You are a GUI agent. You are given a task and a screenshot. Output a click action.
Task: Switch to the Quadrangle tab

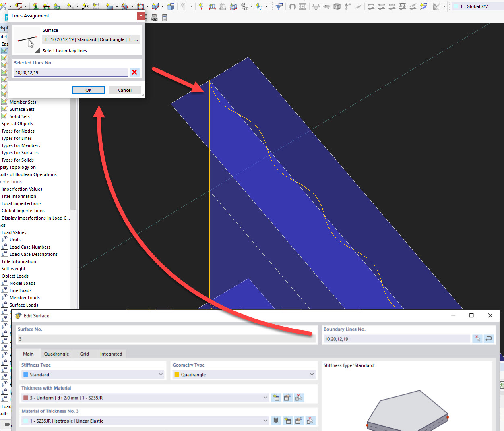tap(56, 354)
